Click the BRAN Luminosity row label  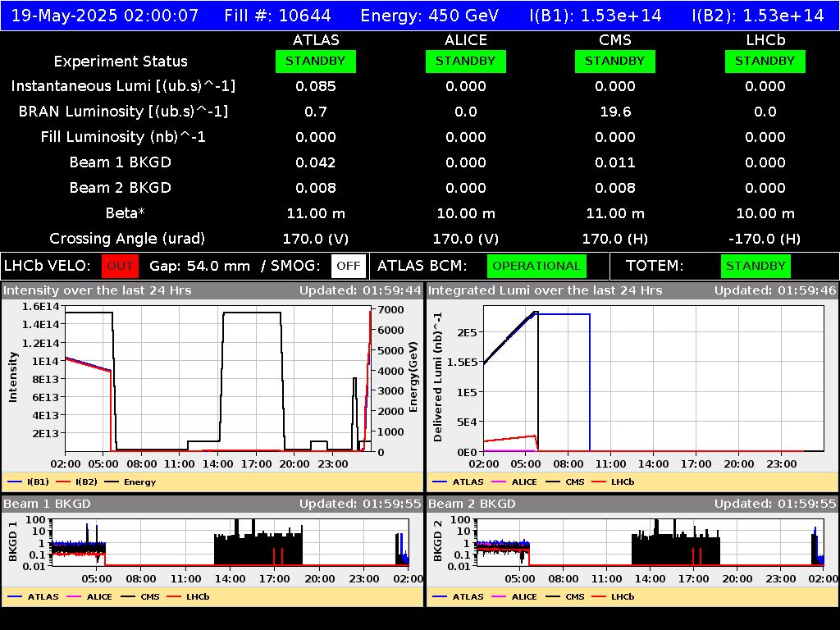[x=123, y=112]
